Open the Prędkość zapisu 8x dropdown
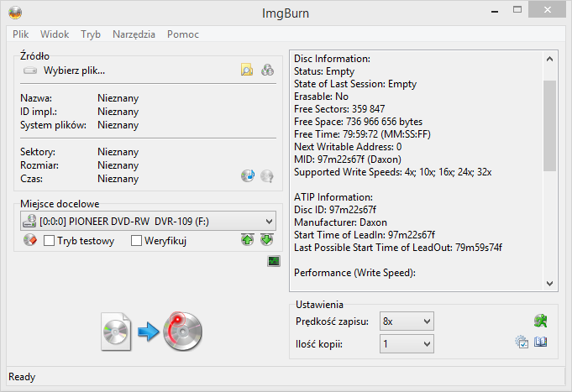This screenshot has height=392, width=572. click(407, 321)
